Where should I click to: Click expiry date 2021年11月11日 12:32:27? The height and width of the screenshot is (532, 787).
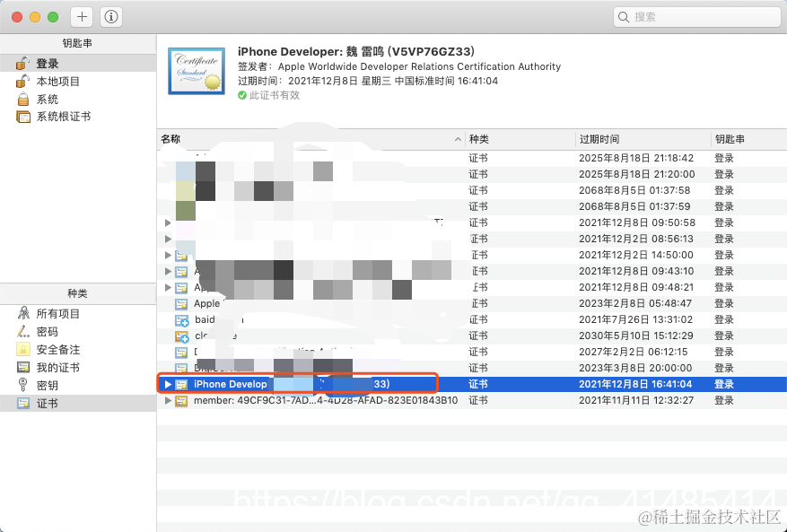tap(636, 400)
